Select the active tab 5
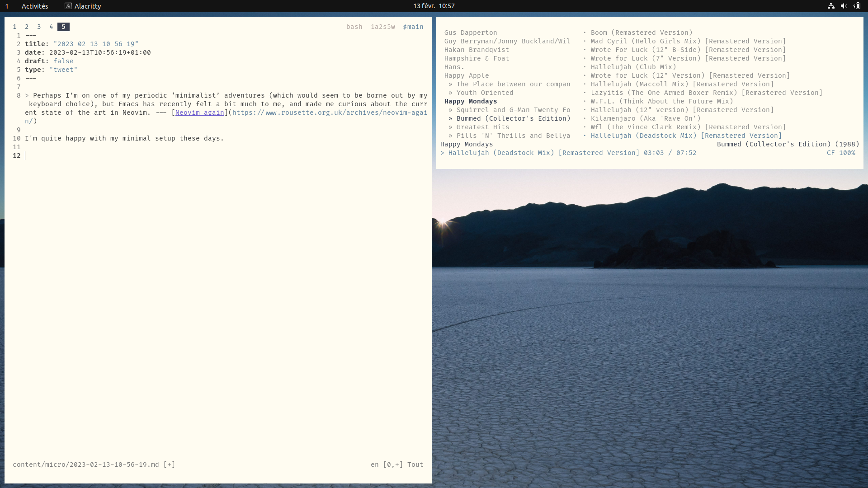This screenshot has width=868, height=488. (63, 27)
